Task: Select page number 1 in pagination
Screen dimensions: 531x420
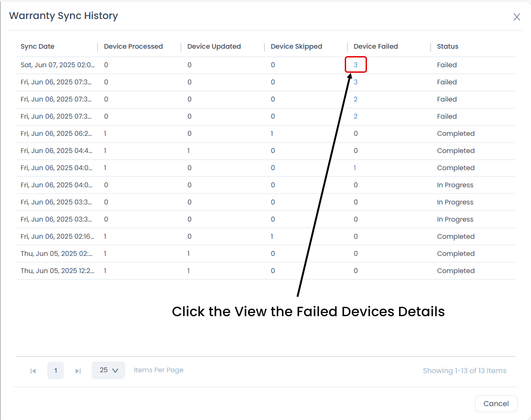Action: click(56, 370)
